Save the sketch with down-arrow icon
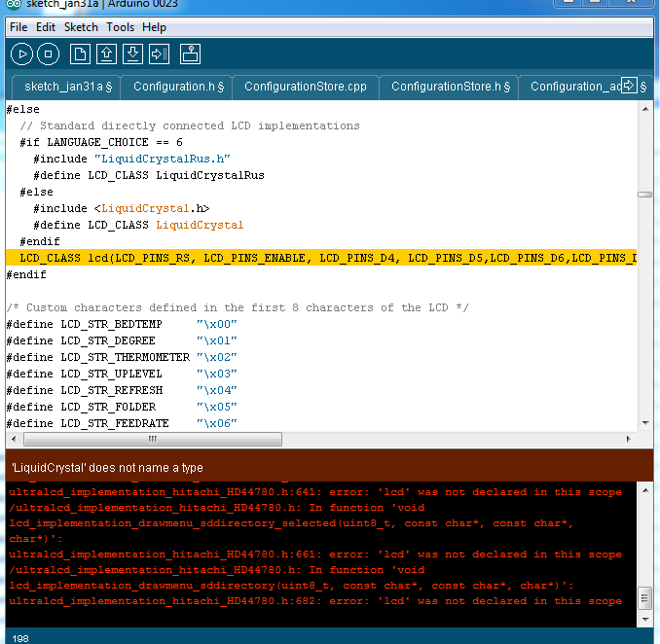Viewport: 660px width, 644px height. tap(133, 54)
